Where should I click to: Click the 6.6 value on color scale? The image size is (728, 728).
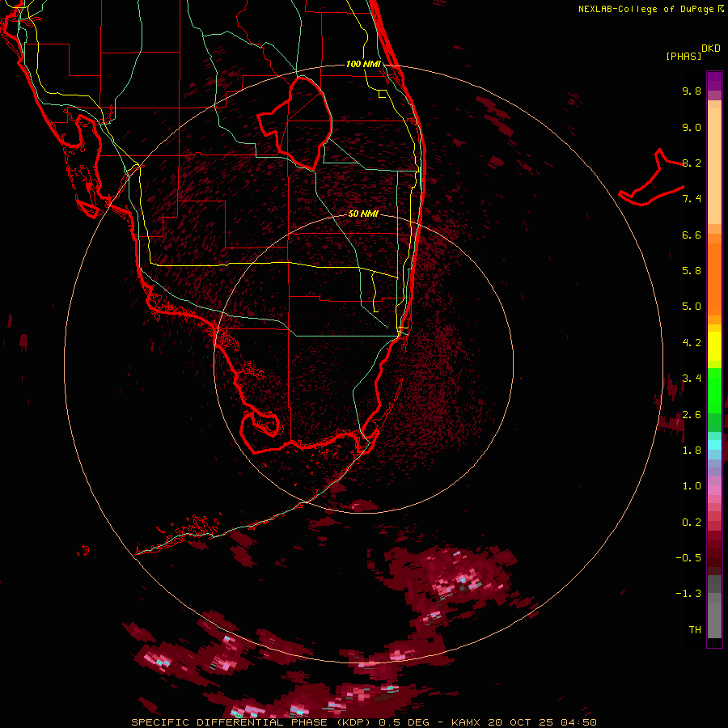tap(692, 235)
